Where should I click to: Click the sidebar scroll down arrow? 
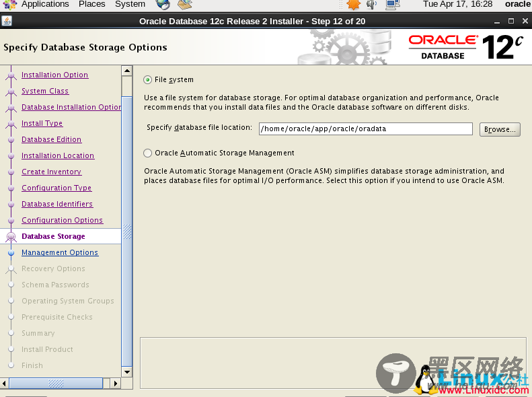pos(127,372)
